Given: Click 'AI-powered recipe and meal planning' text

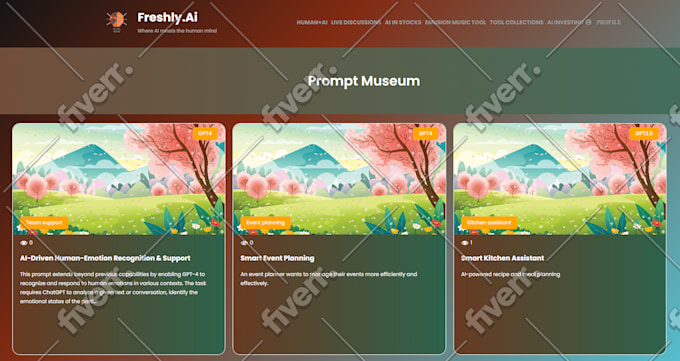Looking at the screenshot, I should click(510, 274).
